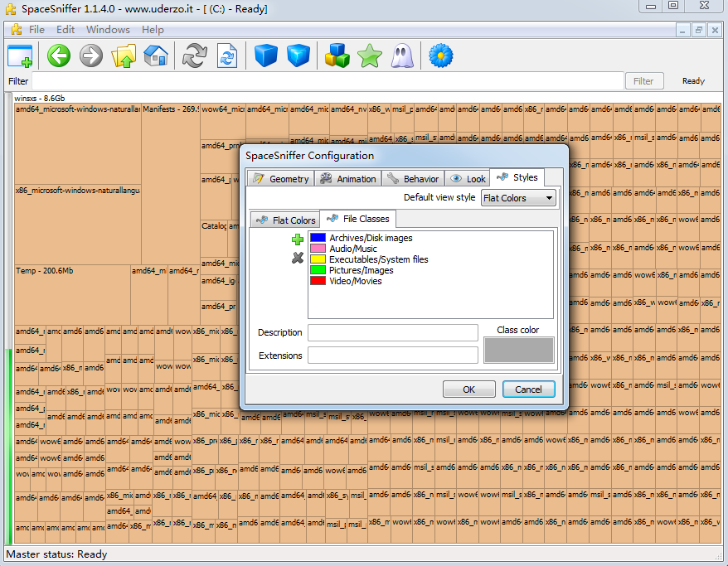728x566 pixels.
Task: Switch to the Behavior tab
Action: coord(413,179)
